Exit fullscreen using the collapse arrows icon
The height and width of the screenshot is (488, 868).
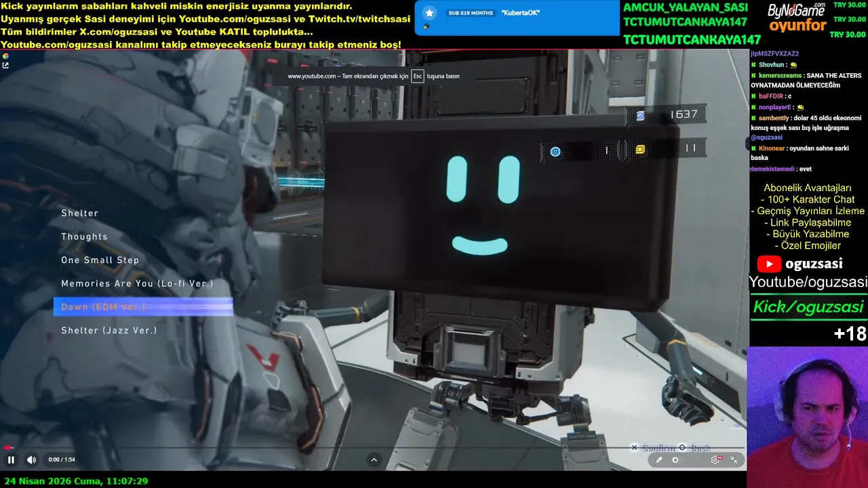click(x=734, y=460)
